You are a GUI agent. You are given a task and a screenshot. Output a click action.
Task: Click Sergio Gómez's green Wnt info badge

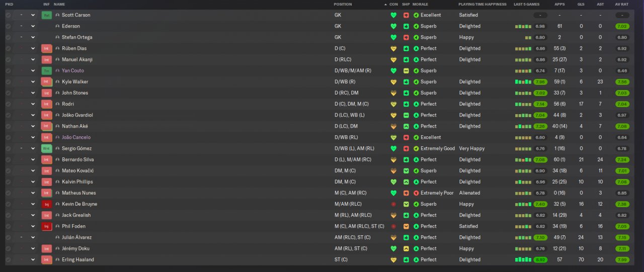pos(47,149)
